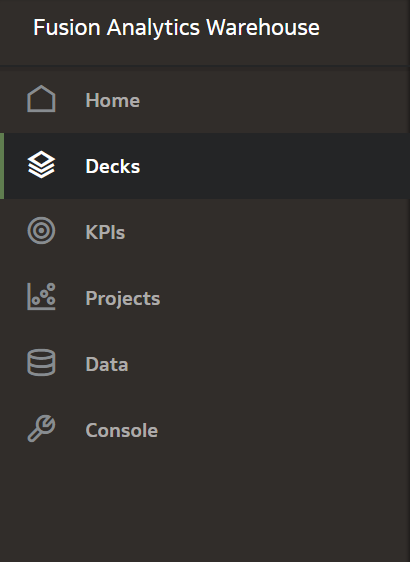Open the KPIs menu label
Viewport: 410px width, 562px height.
(x=105, y=232)
